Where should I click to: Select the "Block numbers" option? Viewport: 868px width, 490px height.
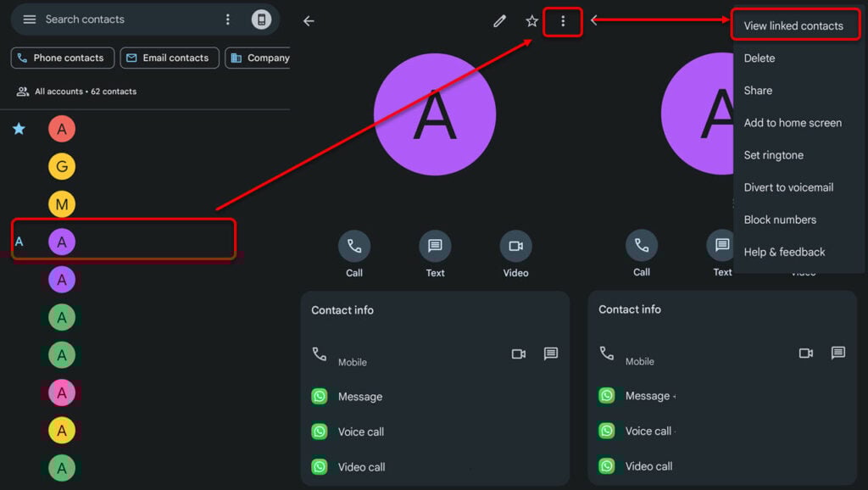pos(779,220)
